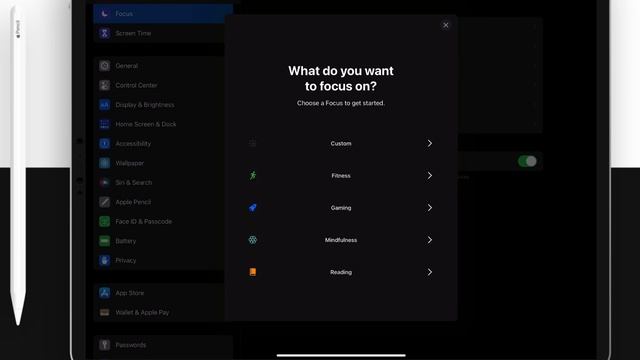Click the Privacy hand icon
This screenshot has height=360, width=640.
[x=104, y=260]
